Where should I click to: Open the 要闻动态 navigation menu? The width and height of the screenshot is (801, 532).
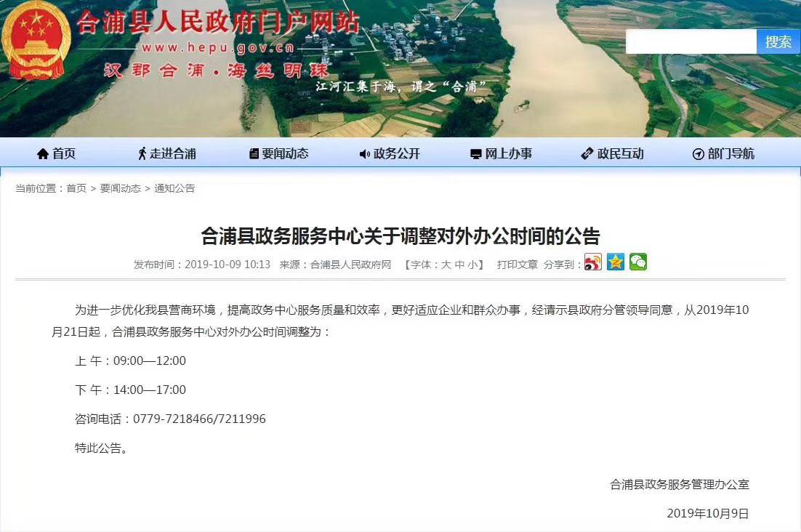[x=279, y=153]
